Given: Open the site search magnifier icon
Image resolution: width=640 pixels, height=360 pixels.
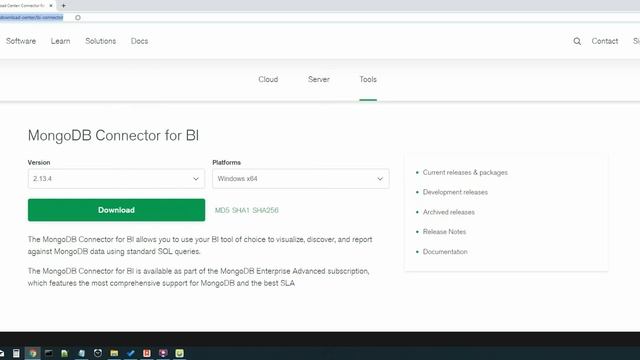Looking at the screenshot, I should pyautogui.click(x=577, y=41).
